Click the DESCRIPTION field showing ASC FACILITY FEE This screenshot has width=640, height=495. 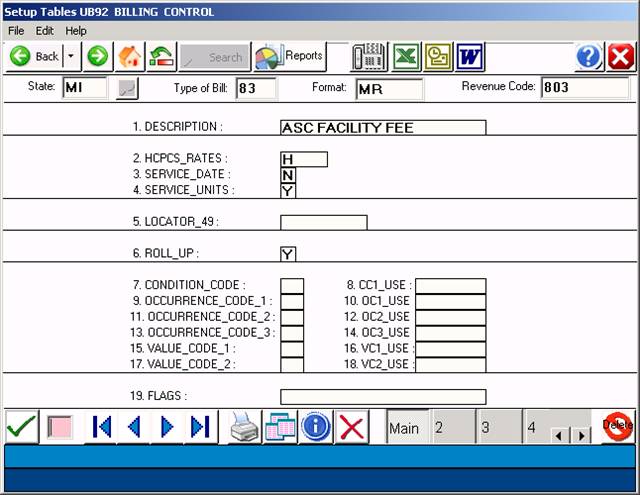(383, 128)
